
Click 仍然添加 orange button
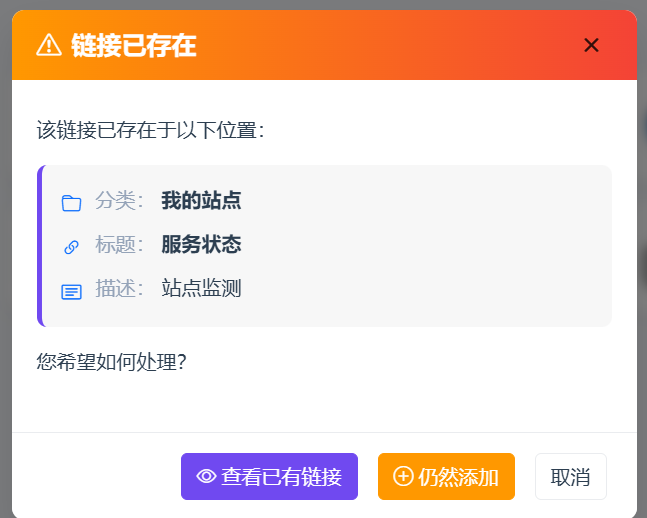click(446, 476)
